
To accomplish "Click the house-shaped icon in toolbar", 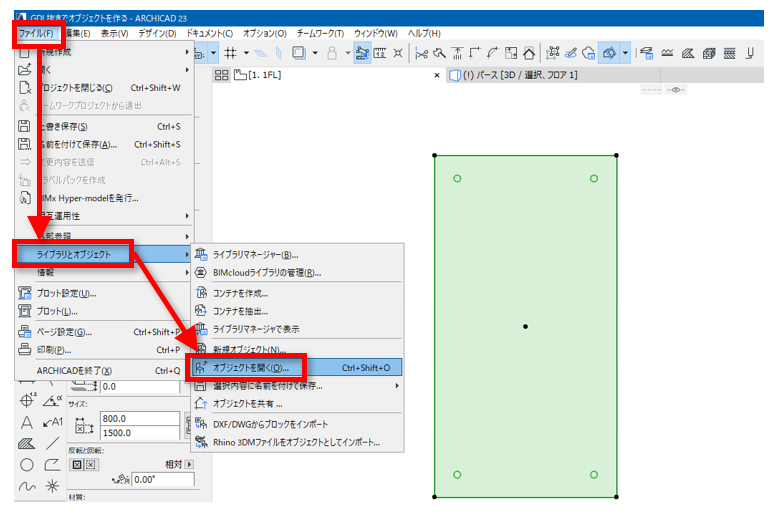I will [x=529, y=53].
